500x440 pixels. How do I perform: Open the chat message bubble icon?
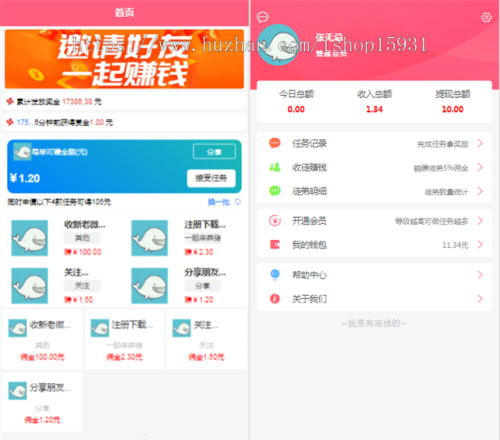pos(263,17)
